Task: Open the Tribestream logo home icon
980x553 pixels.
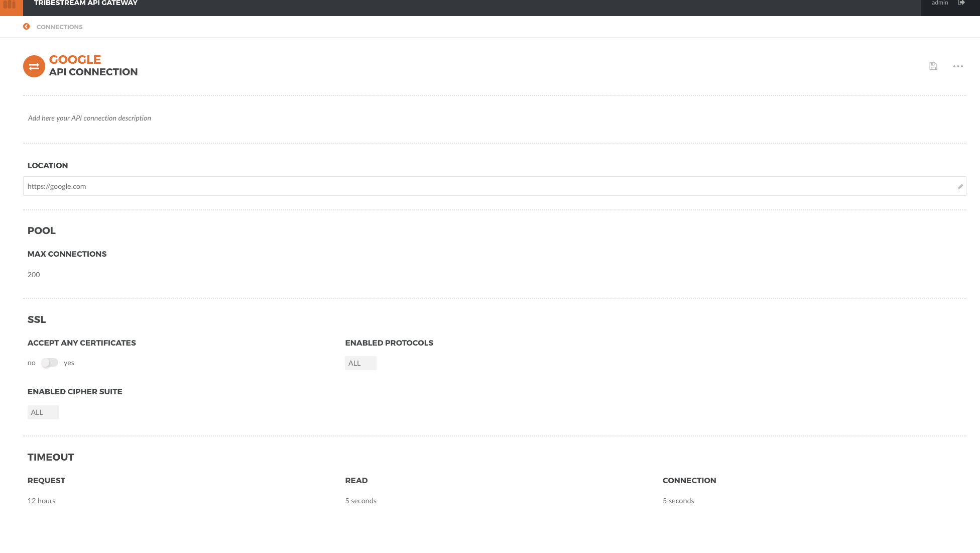Action: coord(10,5)
